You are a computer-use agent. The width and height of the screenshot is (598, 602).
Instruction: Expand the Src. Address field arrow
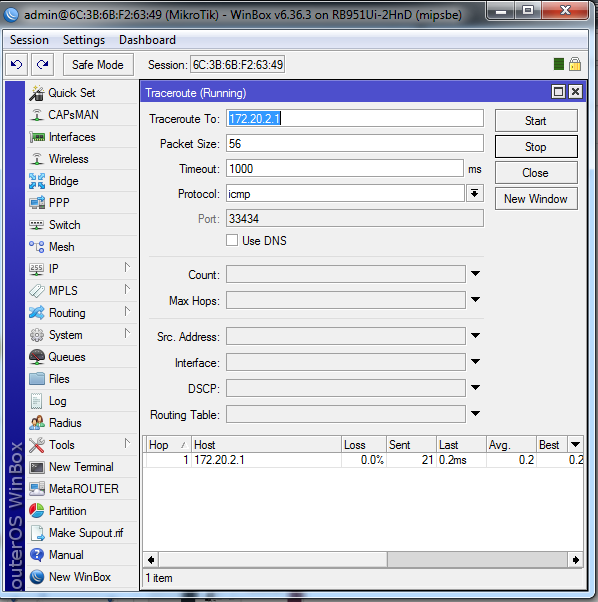476,336
